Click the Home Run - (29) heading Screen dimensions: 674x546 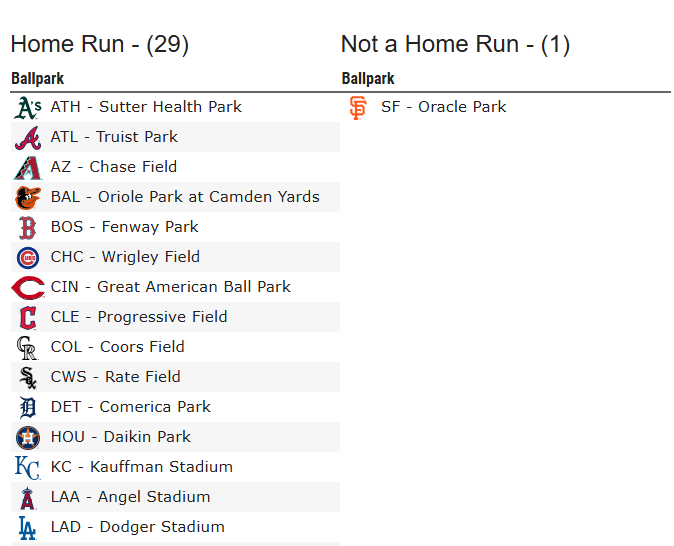coord(100,44)
